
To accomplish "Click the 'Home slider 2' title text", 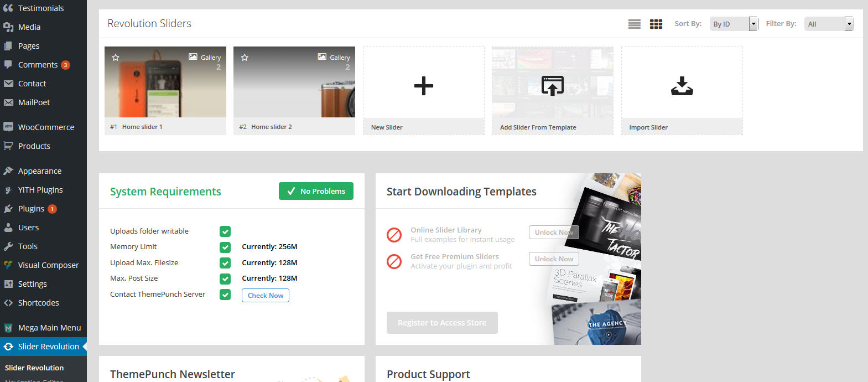I will [272, 127].
